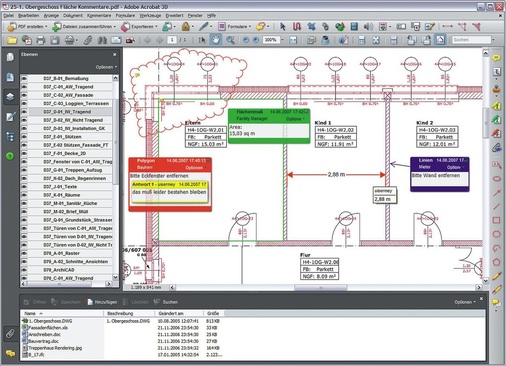Viewport: 506px width, 366px height.
Task: Toggle visibility of 007_K-01_Räume layer
Action: (x=24, y=195)
